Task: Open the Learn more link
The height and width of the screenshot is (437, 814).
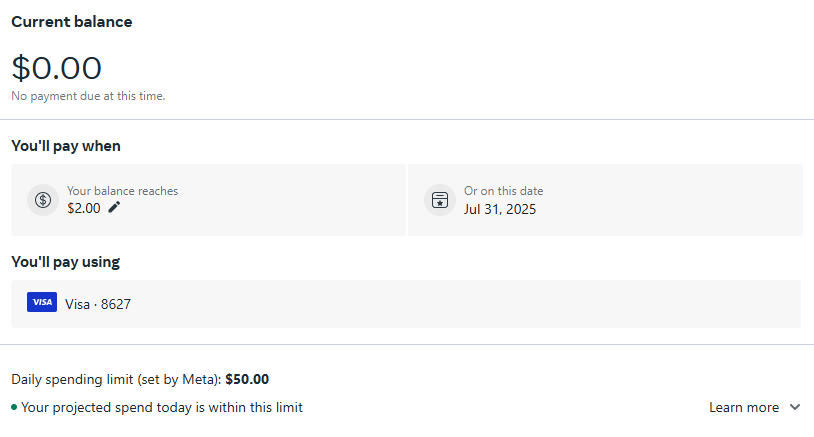Action: click(x=743, y=407)
